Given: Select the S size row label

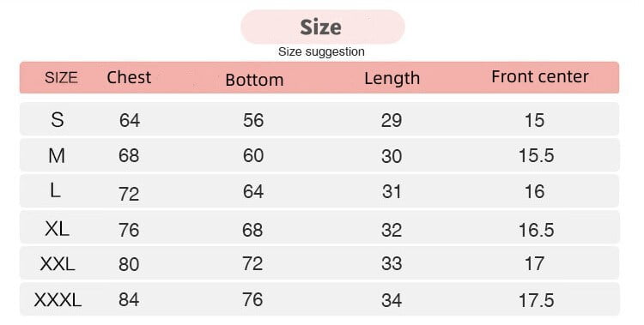Looking at the screenshot, I should click(57, 119).
